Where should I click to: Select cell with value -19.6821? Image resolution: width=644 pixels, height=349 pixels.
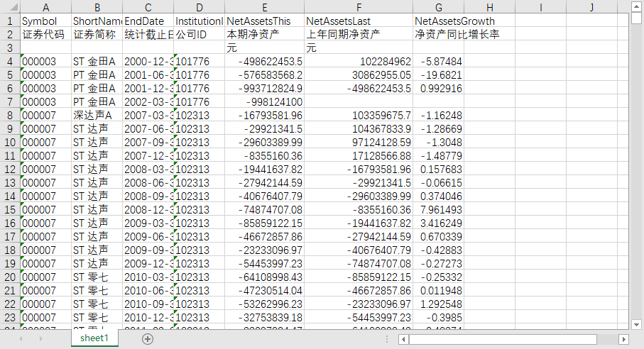click(x=439, y=75)
